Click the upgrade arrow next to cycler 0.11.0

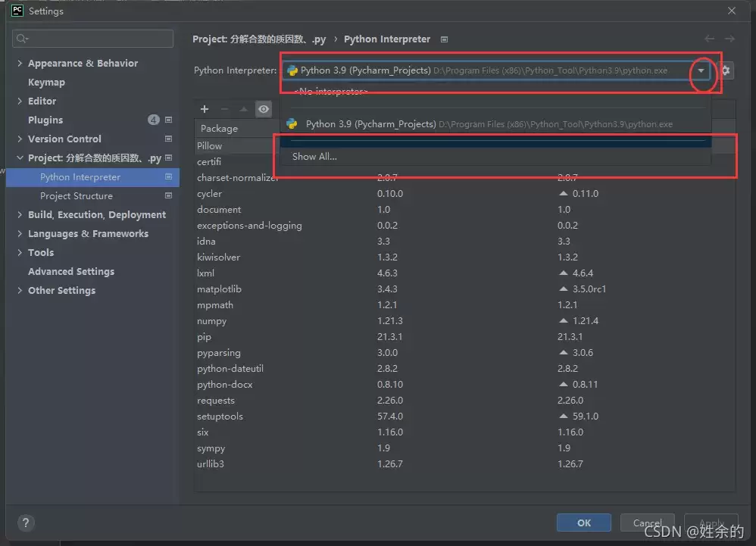pos(563,193)
